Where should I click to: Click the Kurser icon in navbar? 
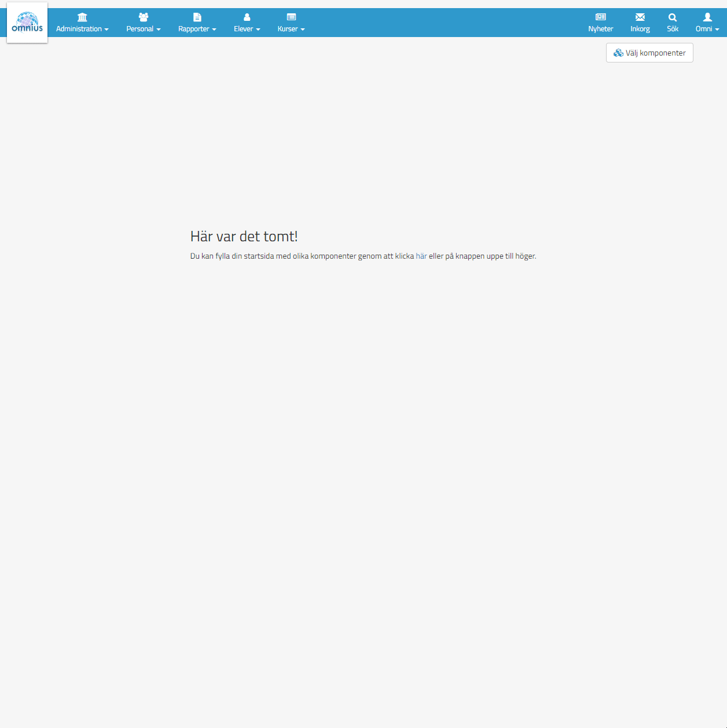(291, 17)
